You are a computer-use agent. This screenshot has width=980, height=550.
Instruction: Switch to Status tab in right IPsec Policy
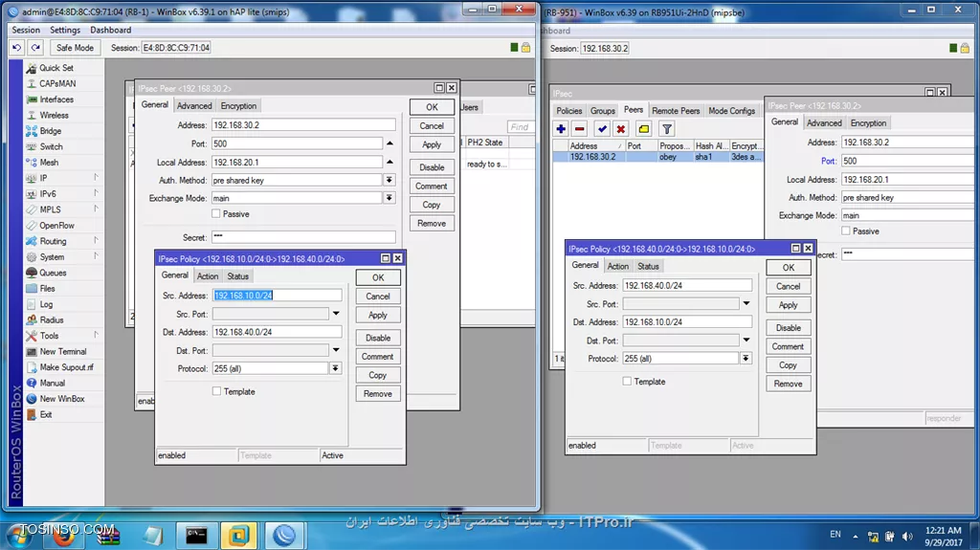click(648, 266)
